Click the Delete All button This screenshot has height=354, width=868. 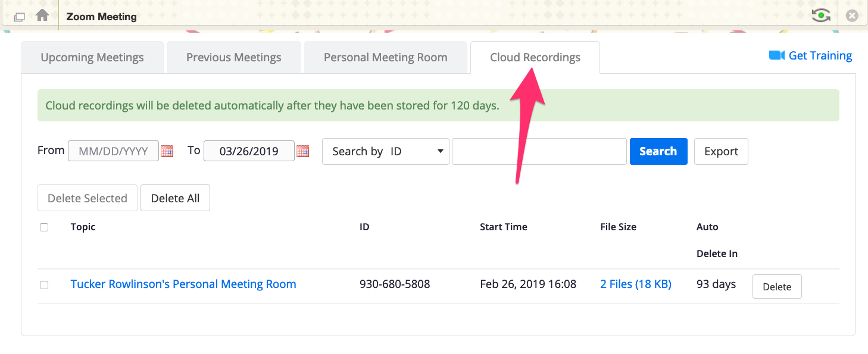(x=175, y=198)
